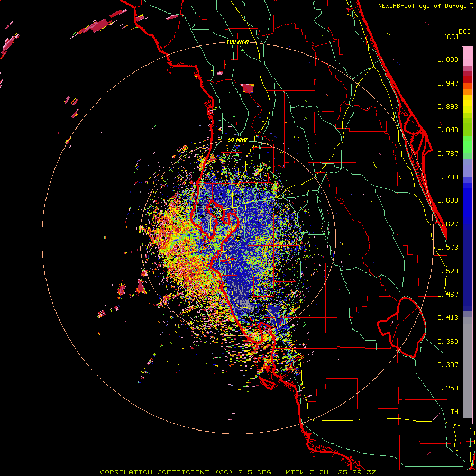This screenshot has height=476, width=476.
Task: Click the Correlation Coefficient KTBW title caption
Action: [238, 472]
